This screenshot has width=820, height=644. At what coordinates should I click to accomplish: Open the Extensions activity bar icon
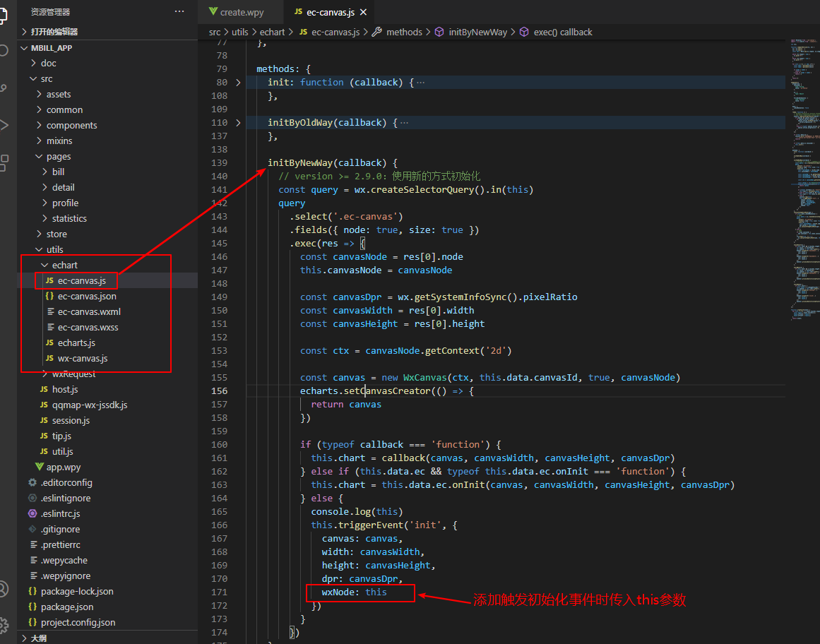pyautogui.click(x=4, y=162)
